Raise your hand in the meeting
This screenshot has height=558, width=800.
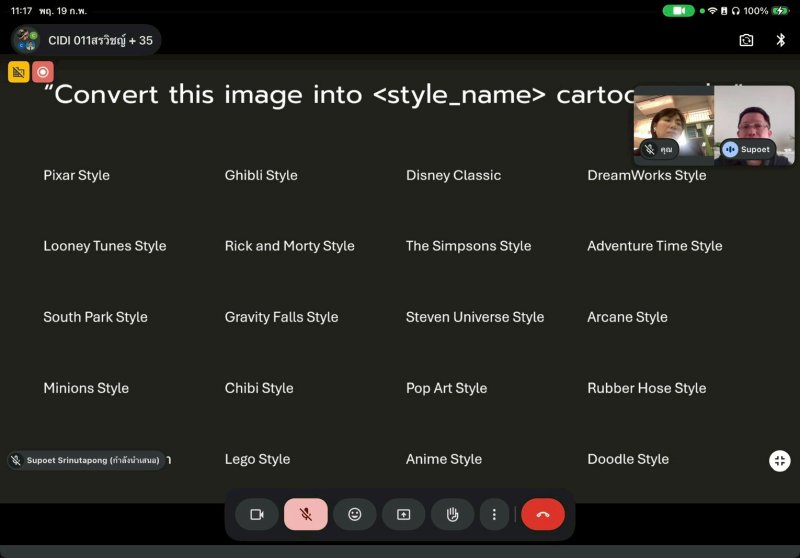pyautogui.click(x=452, y=514)
